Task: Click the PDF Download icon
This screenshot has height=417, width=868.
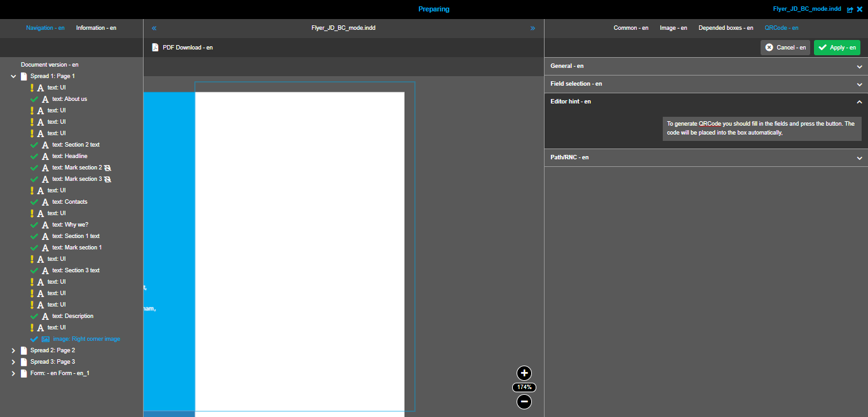Action: (154, 47)
